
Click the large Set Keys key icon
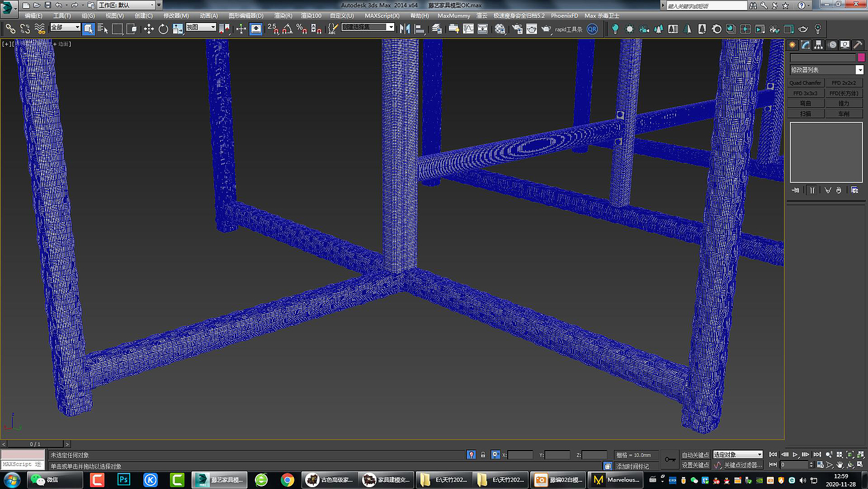[670, 460]
